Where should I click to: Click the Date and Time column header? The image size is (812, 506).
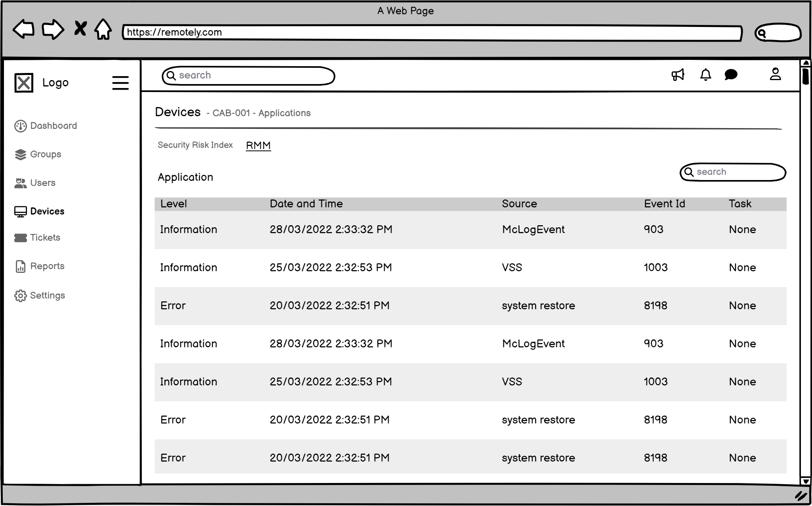point(306,204)
